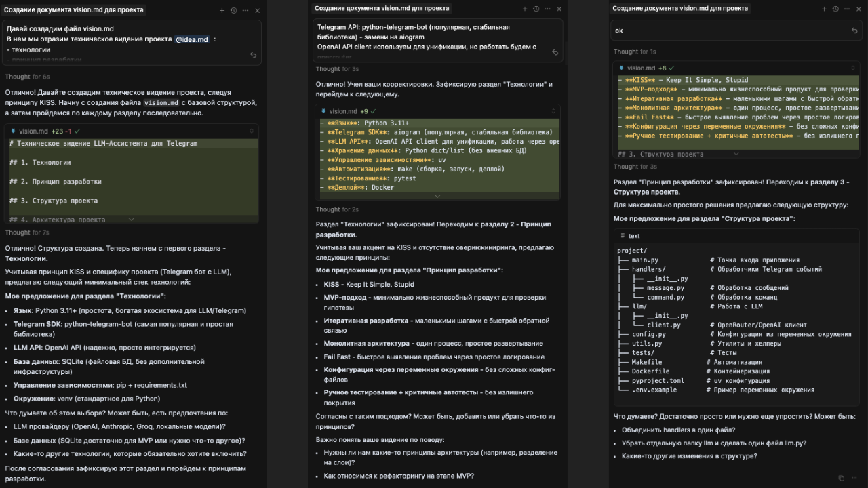
Task: Expand the vision.md +8 diff with bottom chevron
Action: (738, 154)
